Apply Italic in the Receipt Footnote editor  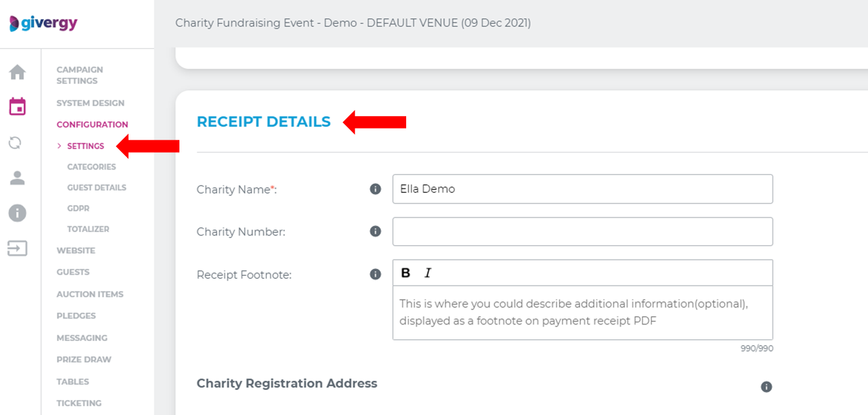(x=428, y=272)
